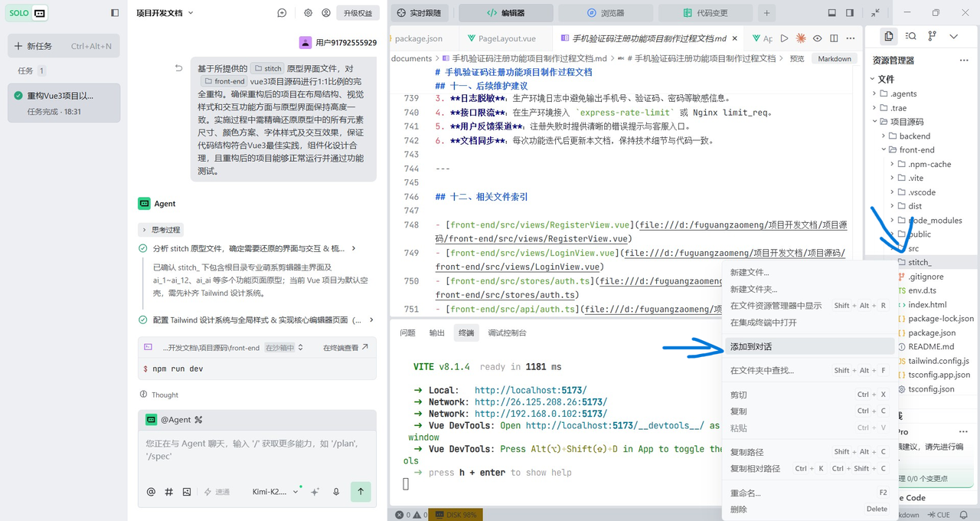Click the plus add-tab button
The image size is (980, 521).
(766, 13)
